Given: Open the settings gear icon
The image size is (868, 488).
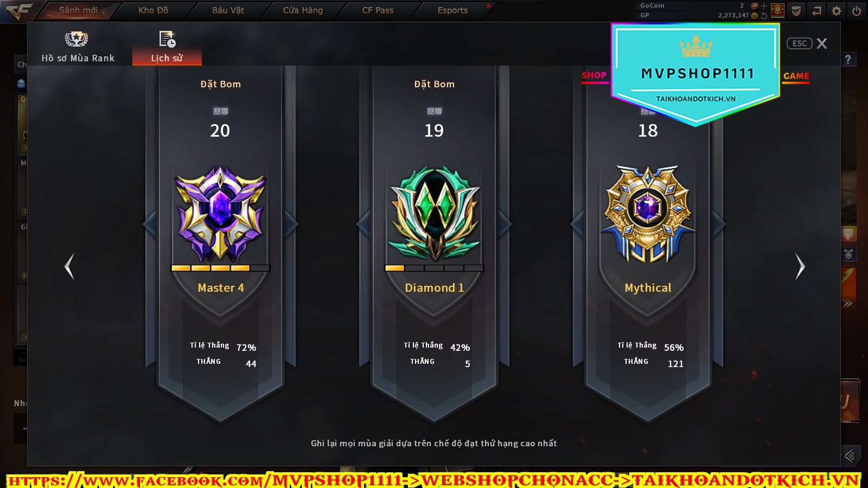Looking at the screenshot, I should [x=837, y=11].
